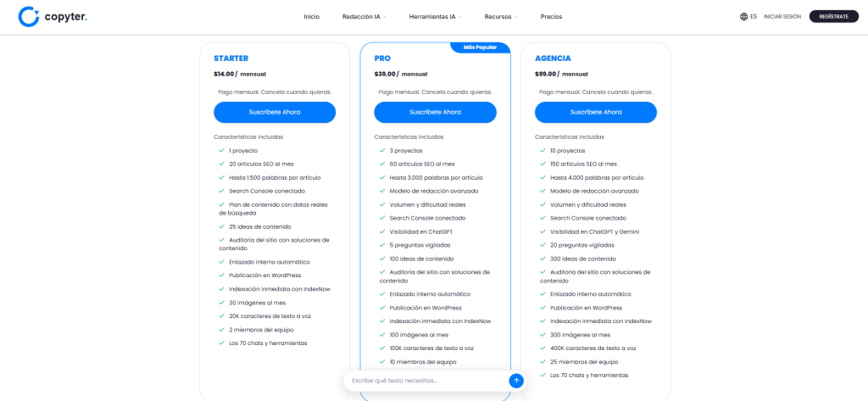
Task: Click "Hasta 4.000 palabras por artículo"
Action: 597,178
